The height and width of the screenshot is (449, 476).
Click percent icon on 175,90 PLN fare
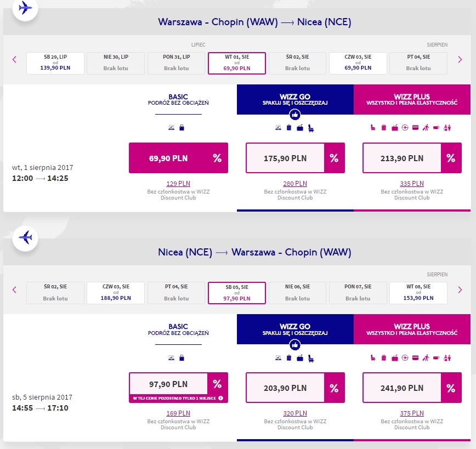click(x=334, y=158)
